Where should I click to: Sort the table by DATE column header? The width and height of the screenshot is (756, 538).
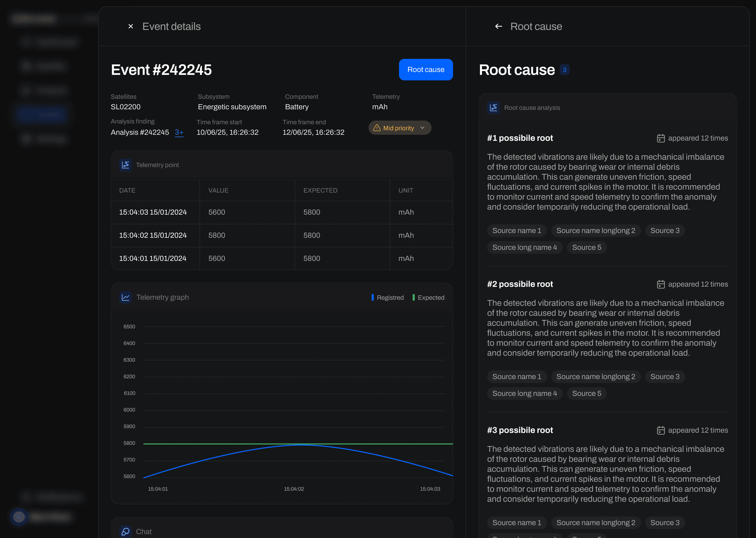click(x=127, y=190)
